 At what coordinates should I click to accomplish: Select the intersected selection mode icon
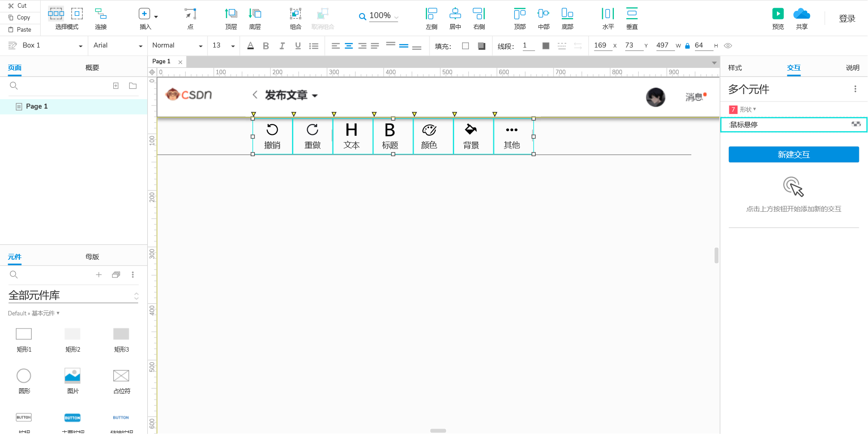point(56,14)
